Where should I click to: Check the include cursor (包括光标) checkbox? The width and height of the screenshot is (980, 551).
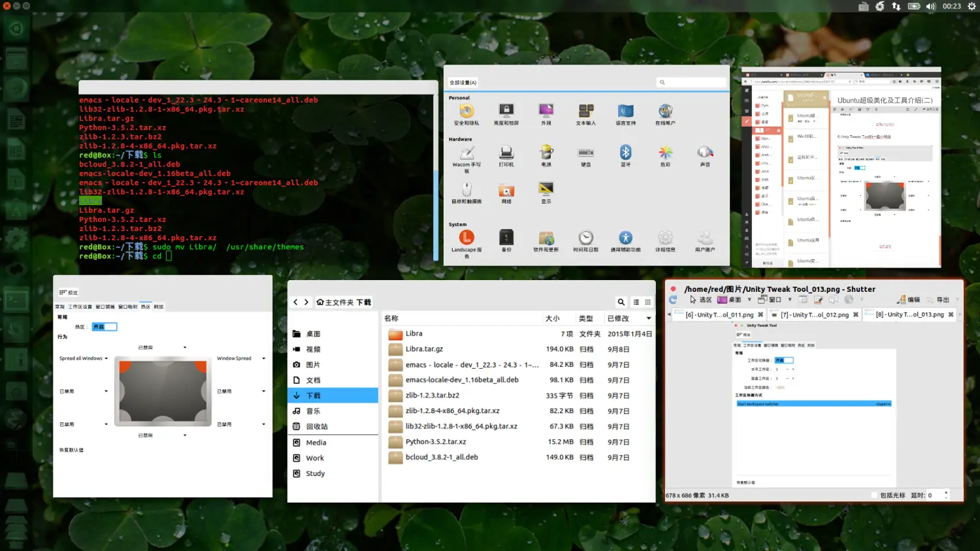[875, 496]
